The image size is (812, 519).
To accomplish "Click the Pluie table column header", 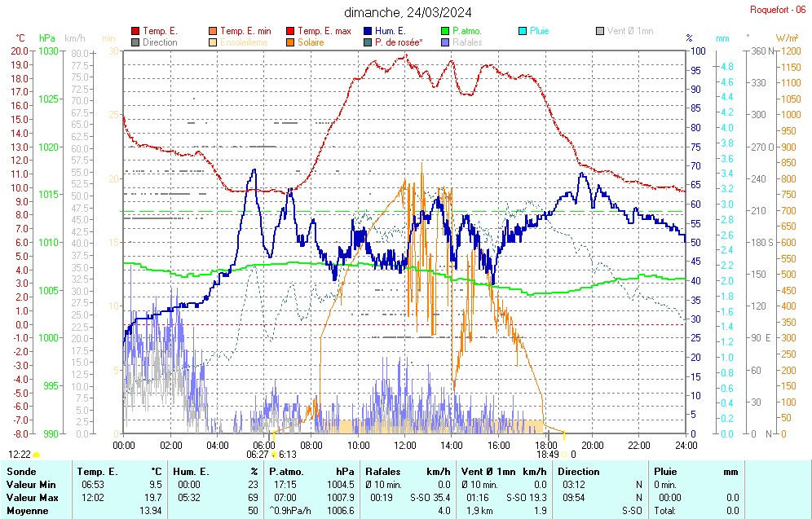I will point(665,472).
